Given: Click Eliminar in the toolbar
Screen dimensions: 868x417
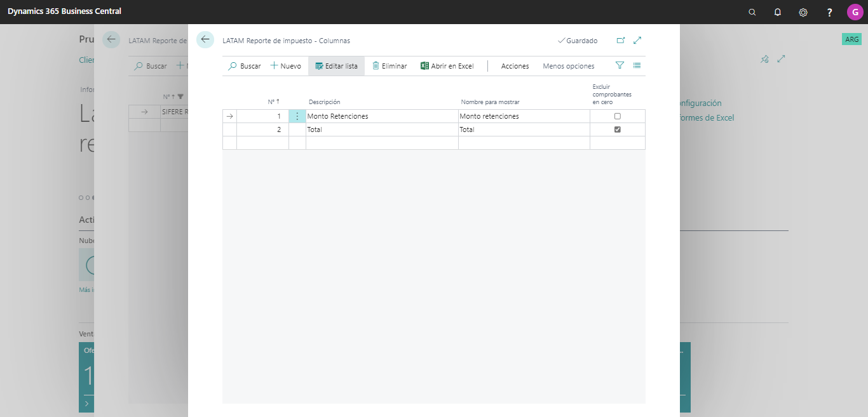Looking at the screenshot, I should coord(390,66).
